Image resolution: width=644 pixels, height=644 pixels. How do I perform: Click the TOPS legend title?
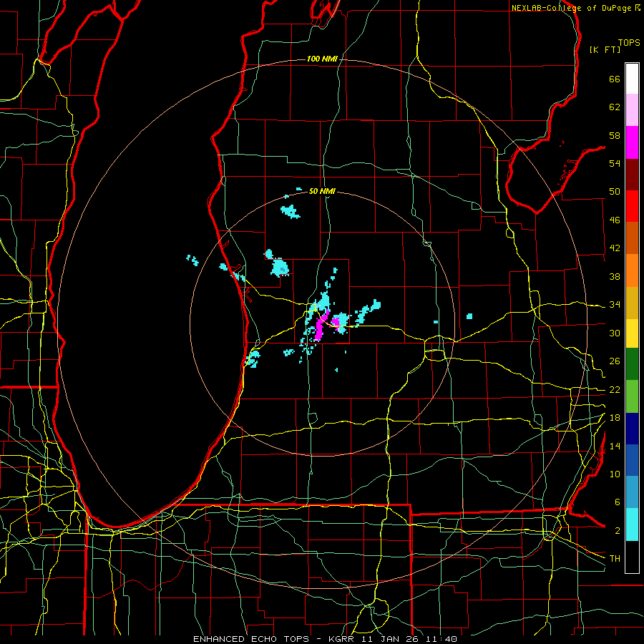coord(629,43)
